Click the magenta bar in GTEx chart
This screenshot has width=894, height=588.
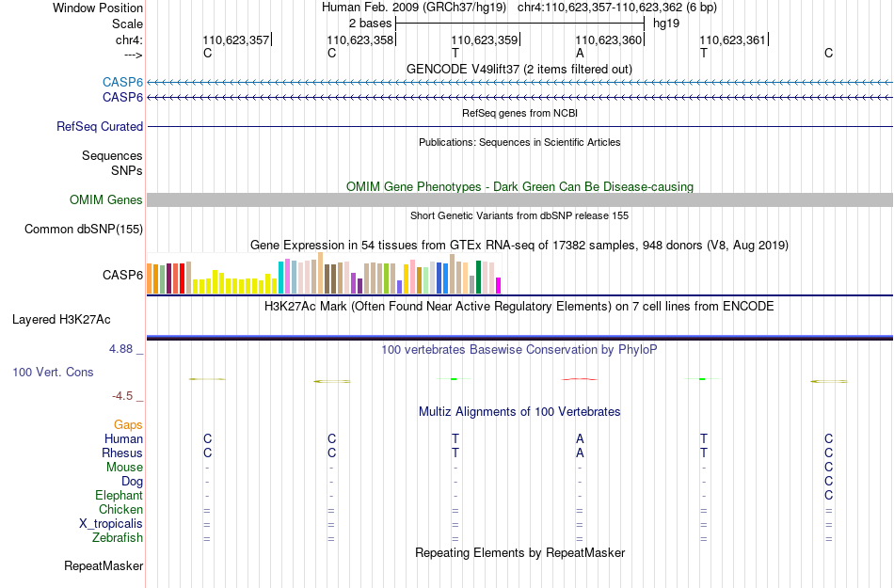click(499, 285)
